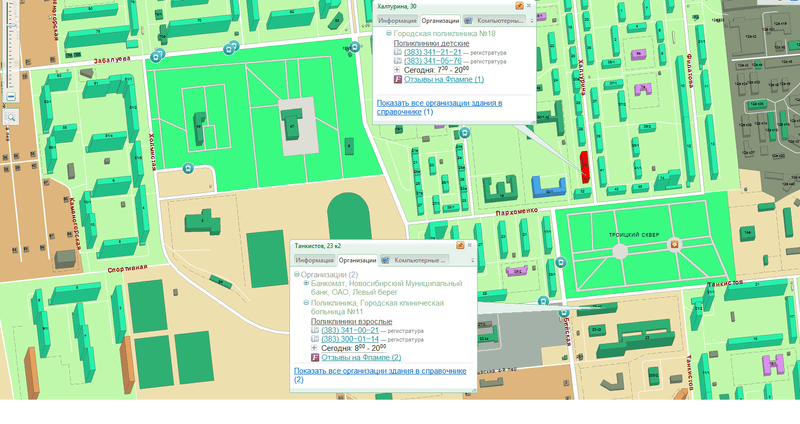Open Информация tab in the Халтурина, 30 card
This screenshot has height=424, width=800.
(397, 20)
